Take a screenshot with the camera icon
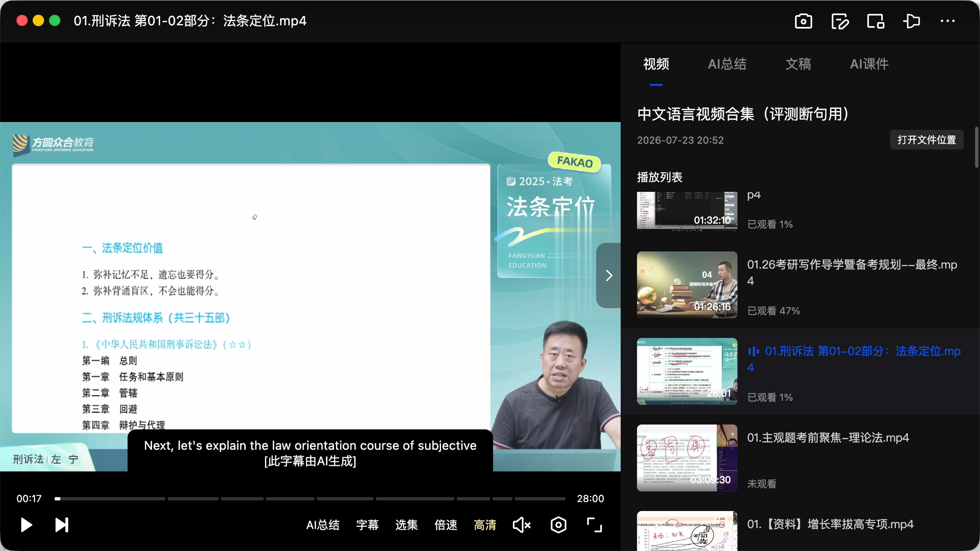 tap(803, 21)
